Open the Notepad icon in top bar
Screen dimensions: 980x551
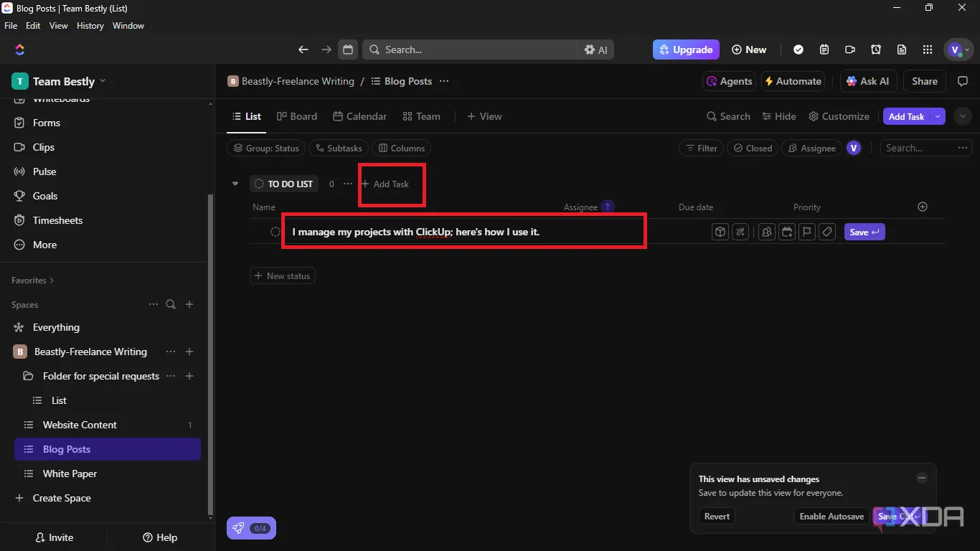coord(824,50)
